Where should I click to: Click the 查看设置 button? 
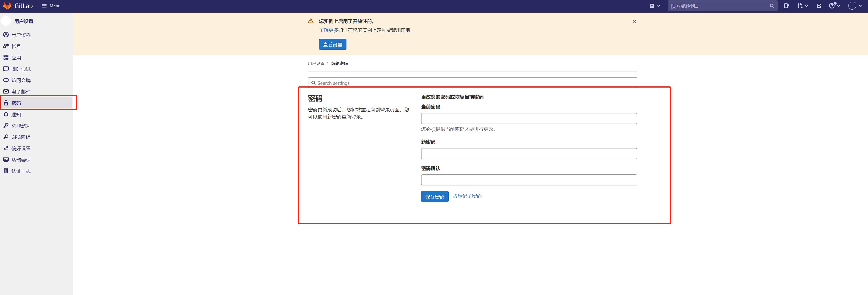coord(332,44)
